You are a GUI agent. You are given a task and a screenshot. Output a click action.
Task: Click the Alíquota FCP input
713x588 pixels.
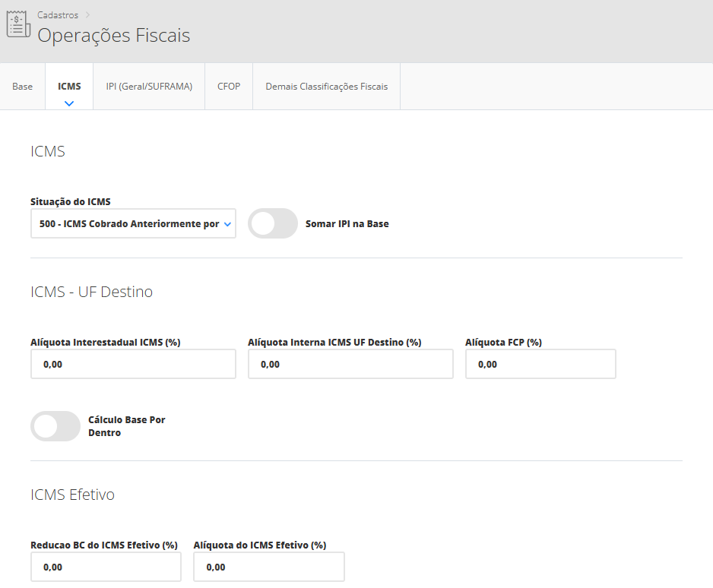(540, 365)
